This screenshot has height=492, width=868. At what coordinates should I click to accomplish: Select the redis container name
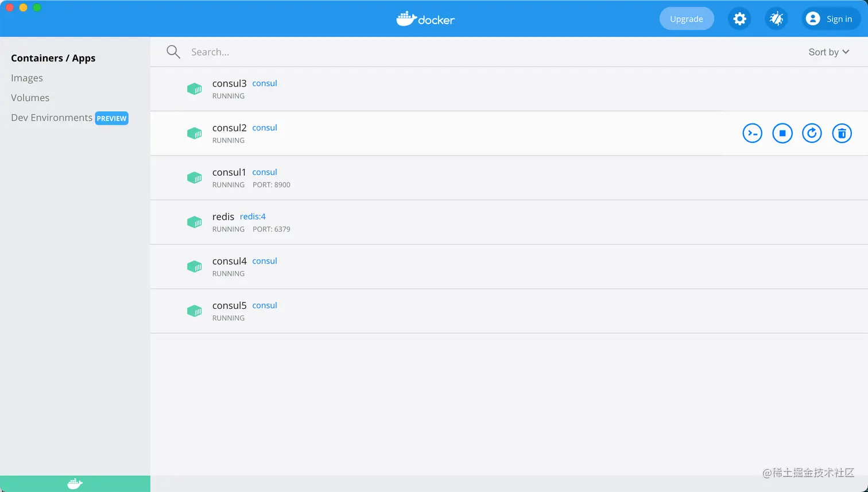tap(223, 216)
